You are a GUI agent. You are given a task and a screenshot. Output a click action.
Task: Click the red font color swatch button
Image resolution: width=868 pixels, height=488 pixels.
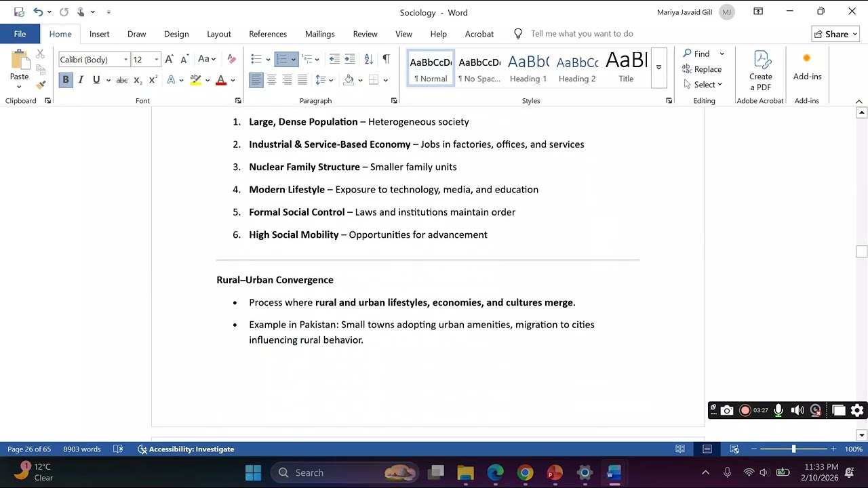(x=220, y=80)
